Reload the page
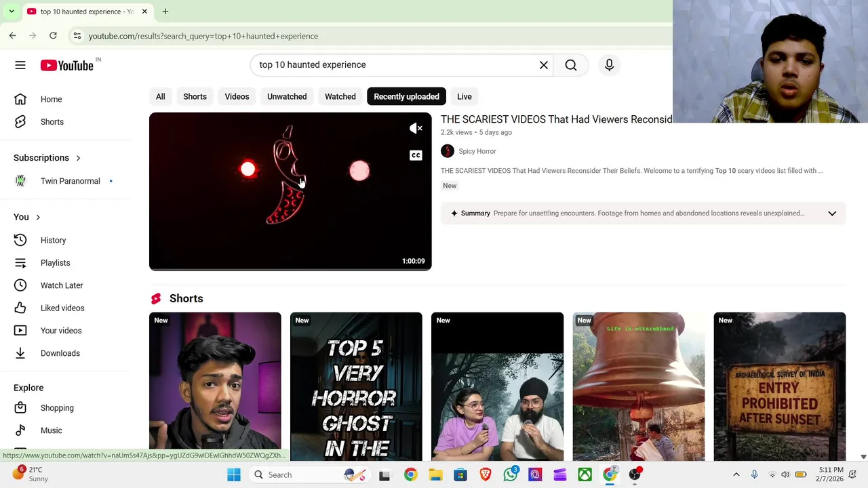 [x=53, y=35]
